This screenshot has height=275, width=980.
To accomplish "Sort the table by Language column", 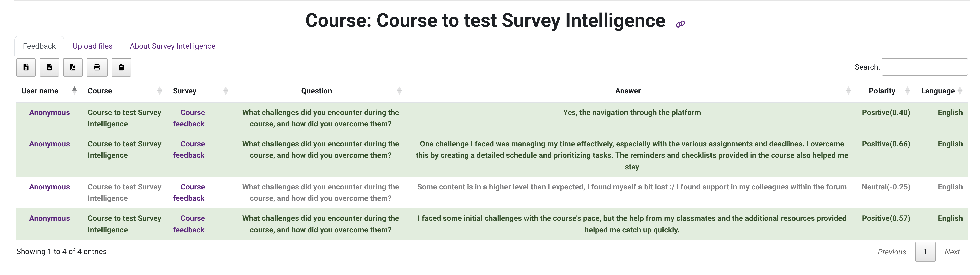I will (x=937, y=91).
